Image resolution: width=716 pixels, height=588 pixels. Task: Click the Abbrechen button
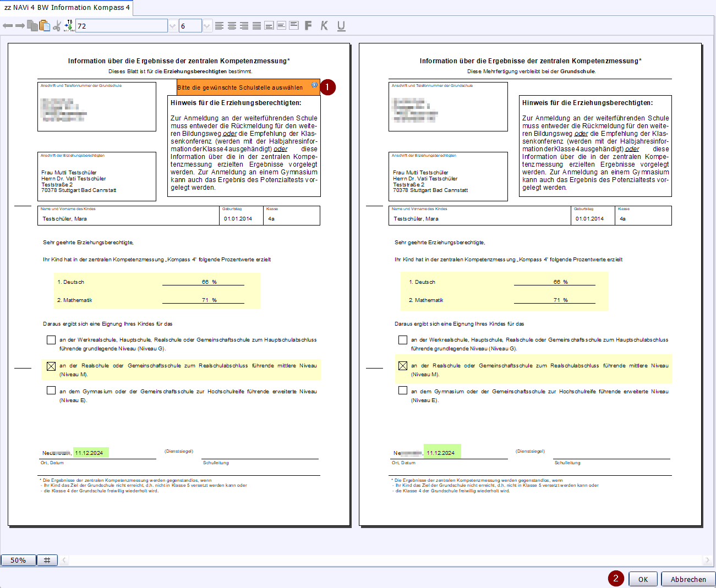pos(688,579)
